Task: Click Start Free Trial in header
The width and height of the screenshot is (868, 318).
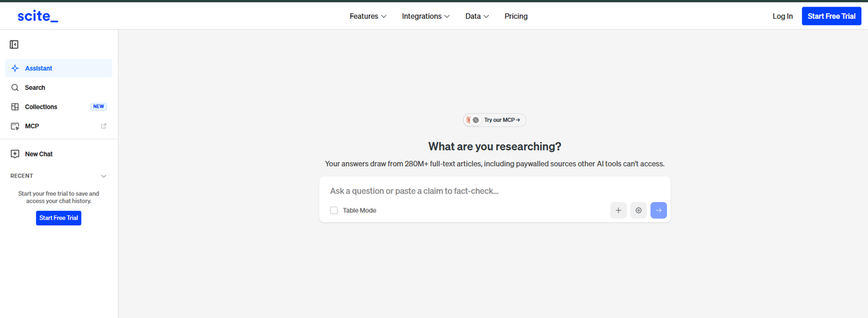Action: 832,16
